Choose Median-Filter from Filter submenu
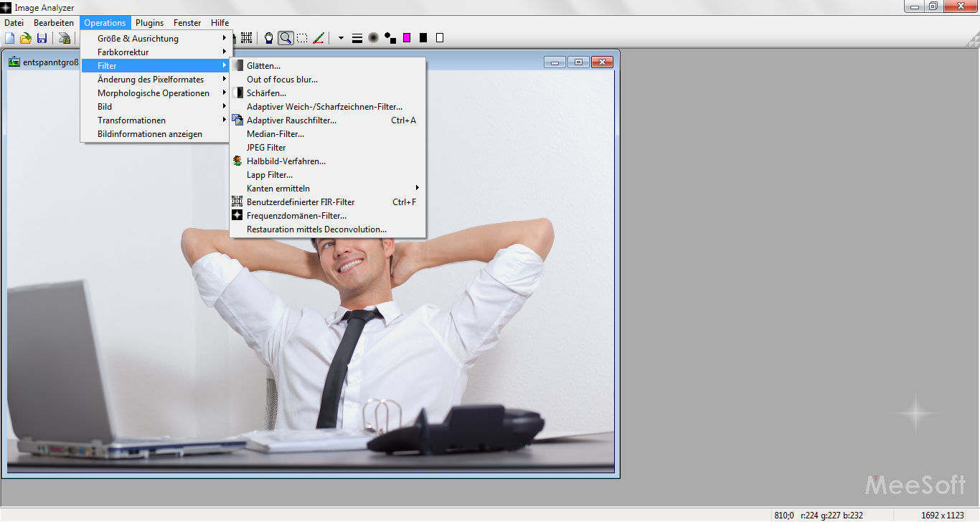 [275, 134]
